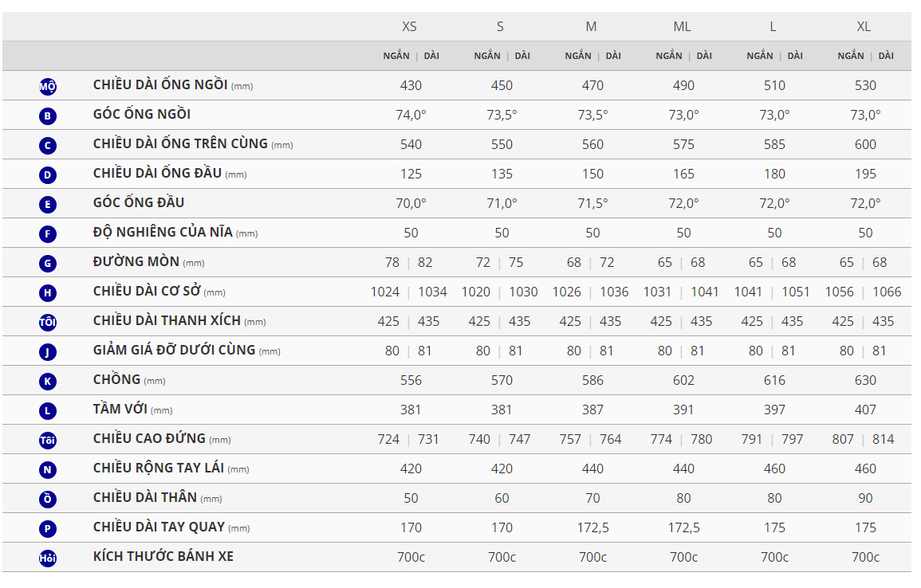
Task: Choose DÀI option under size L
Action: [x=795, y=56]
